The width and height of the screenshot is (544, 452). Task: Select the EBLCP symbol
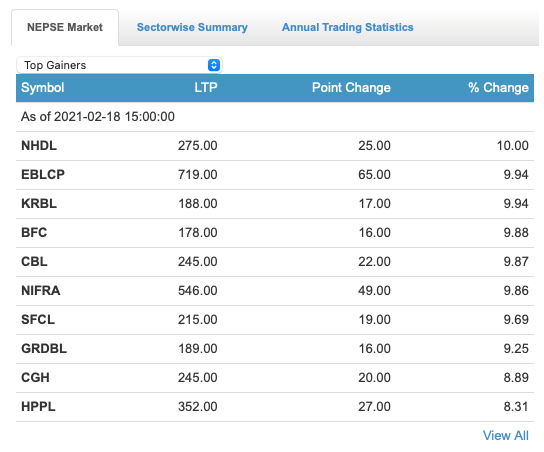click(43, 174)
